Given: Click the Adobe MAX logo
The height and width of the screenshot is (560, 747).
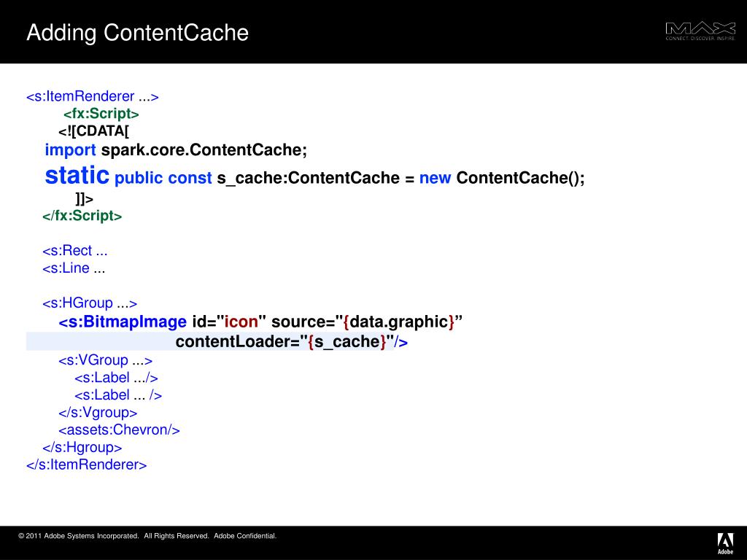Looking at the screenshot, I should (700, 31).
